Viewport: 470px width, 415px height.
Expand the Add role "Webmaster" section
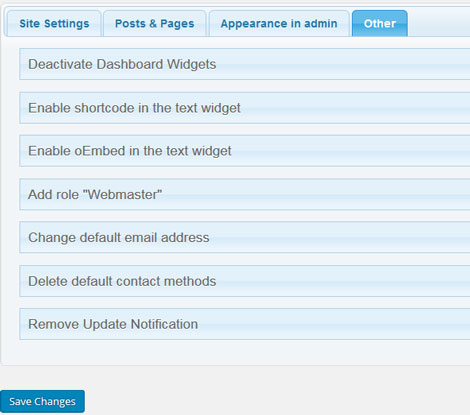[245, 194]
